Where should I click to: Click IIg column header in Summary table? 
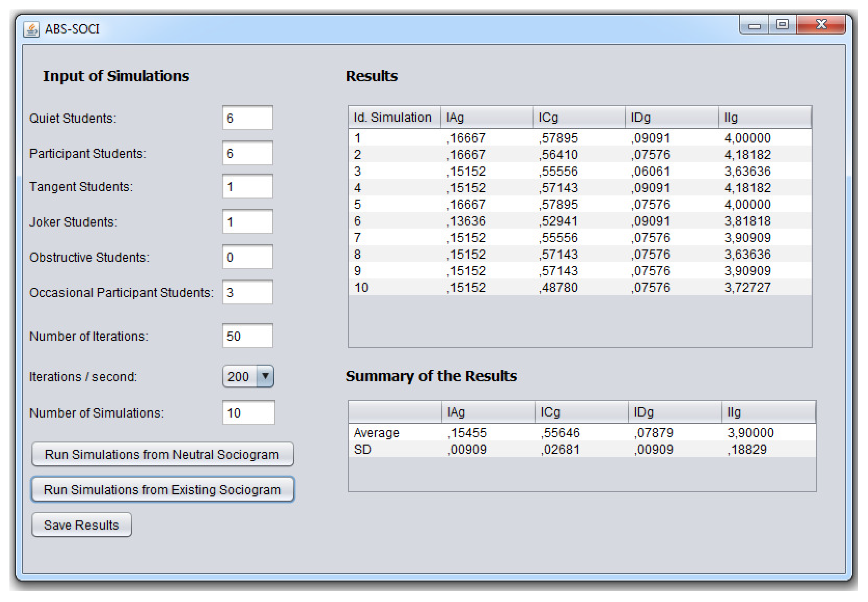click(x=768, y=412)
